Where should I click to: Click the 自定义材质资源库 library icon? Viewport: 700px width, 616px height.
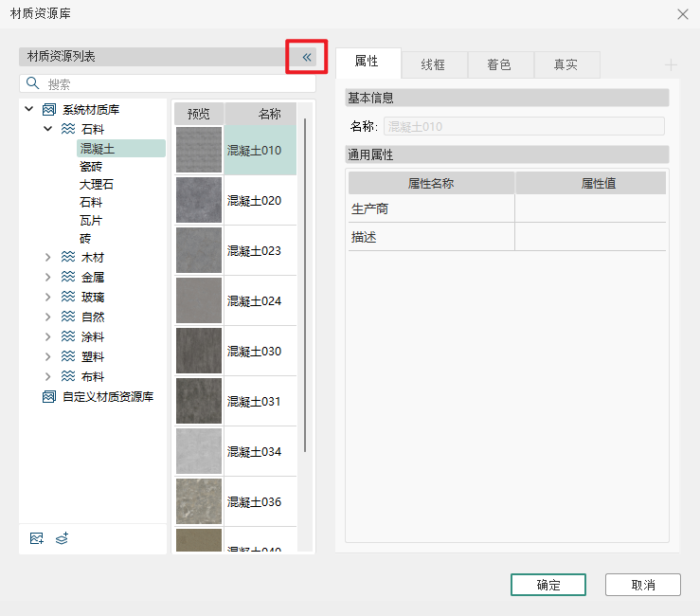coord(49,397)
